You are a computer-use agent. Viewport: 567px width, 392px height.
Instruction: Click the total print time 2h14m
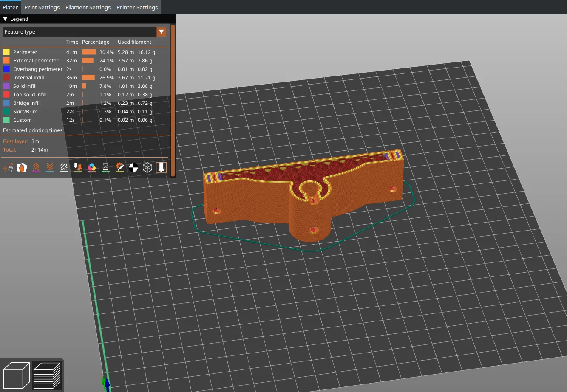[x=40, y=150]
